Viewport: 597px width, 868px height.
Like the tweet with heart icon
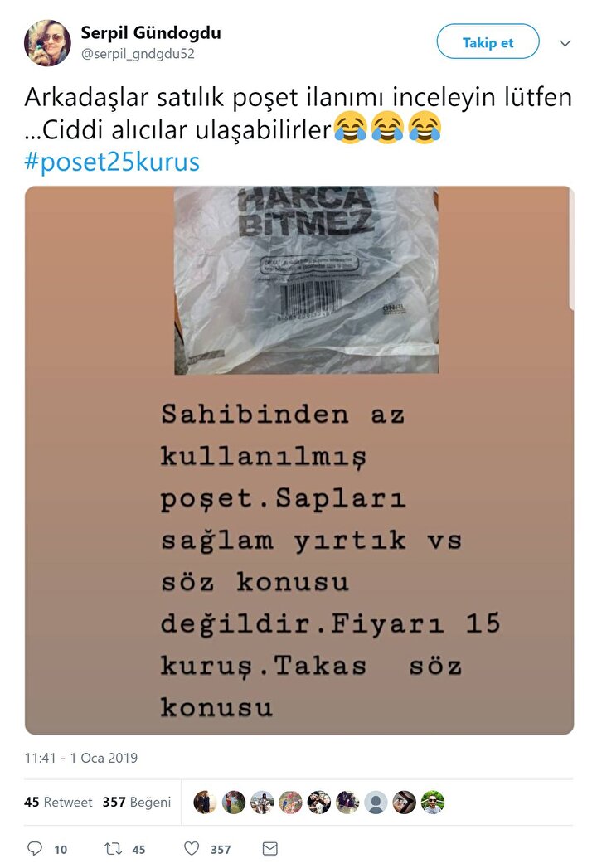point(192,848)
